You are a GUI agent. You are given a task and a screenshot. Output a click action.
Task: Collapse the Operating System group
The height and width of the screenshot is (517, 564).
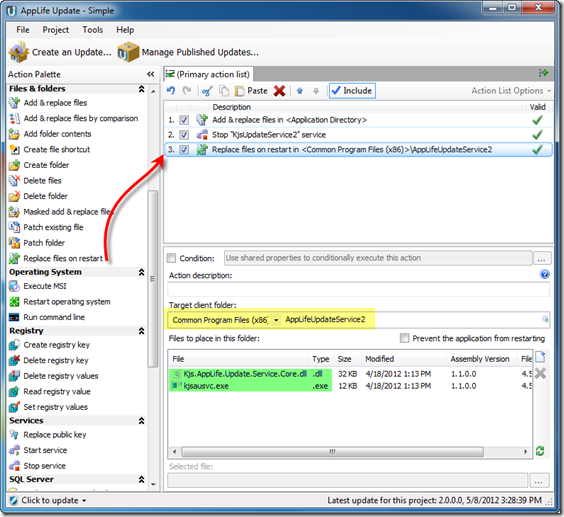141,272
